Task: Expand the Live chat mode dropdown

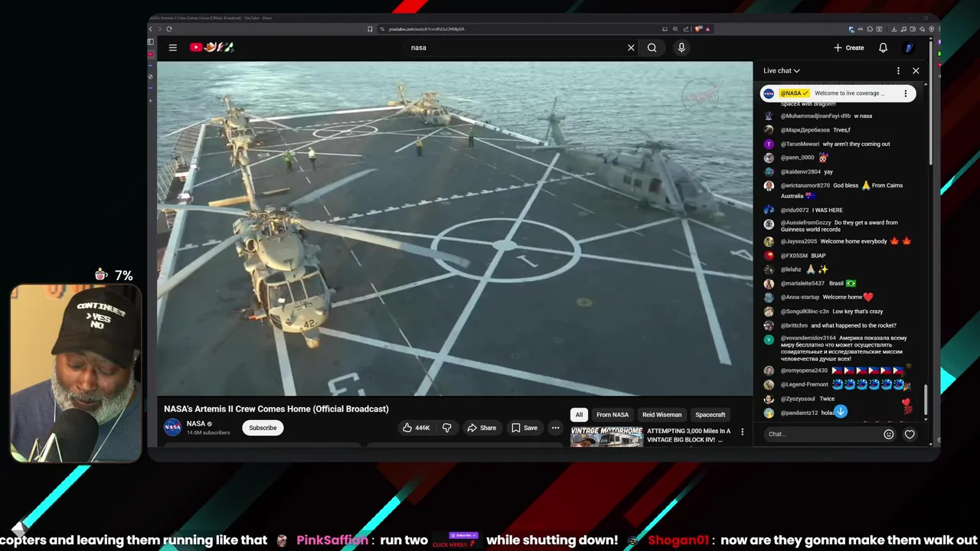Action: pos(782,70)
